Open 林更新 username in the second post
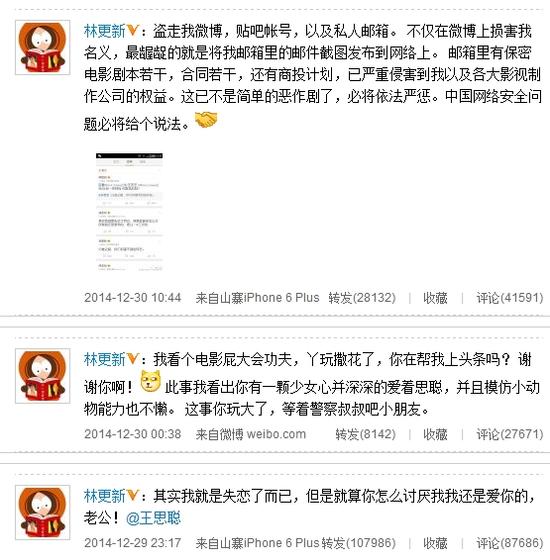 point(105,359)
